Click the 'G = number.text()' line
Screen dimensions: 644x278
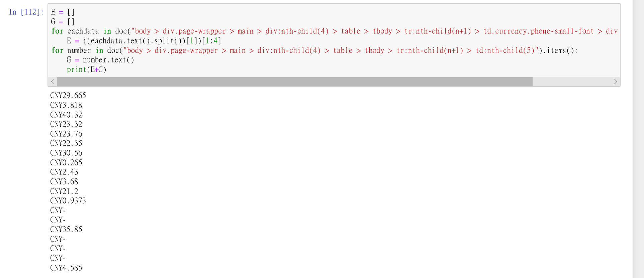pyautogui.click(x=100, y=60)
